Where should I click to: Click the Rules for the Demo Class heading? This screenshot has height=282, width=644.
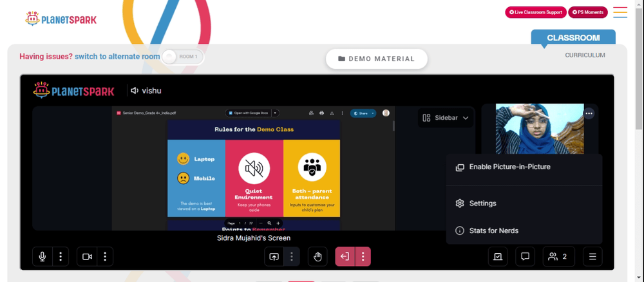(254, 129)
